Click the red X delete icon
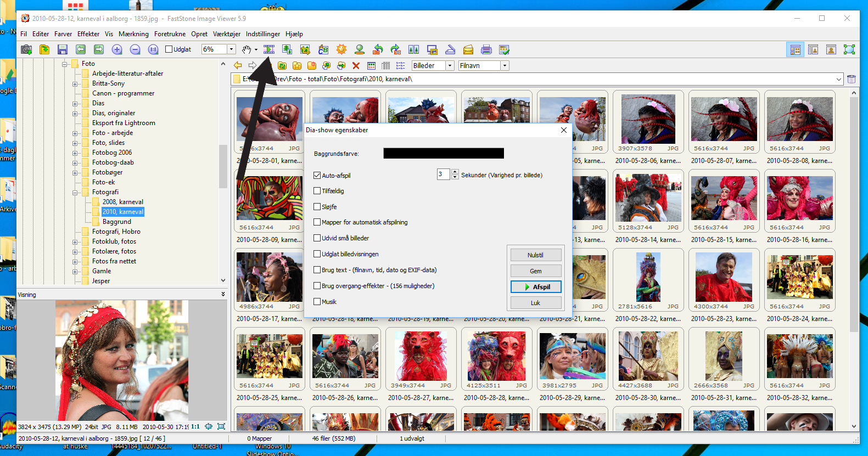This screenshot has height=456, width=868. point(356,66)
